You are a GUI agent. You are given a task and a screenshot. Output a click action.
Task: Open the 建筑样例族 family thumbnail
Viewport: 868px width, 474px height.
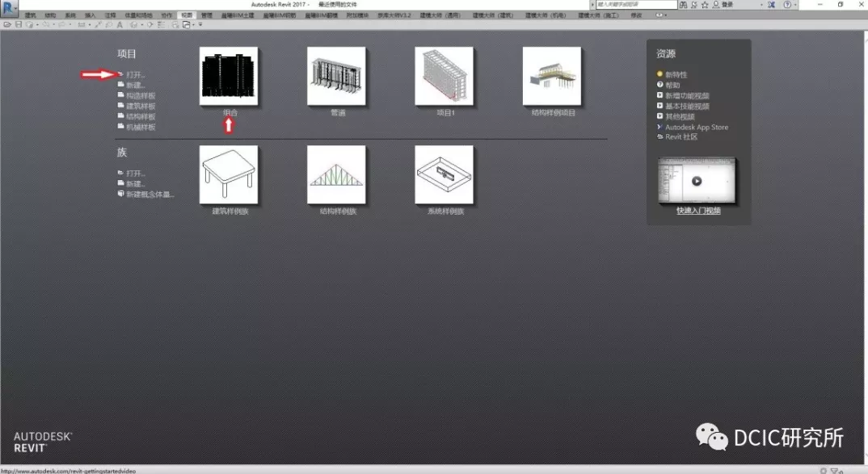[229, 174]
